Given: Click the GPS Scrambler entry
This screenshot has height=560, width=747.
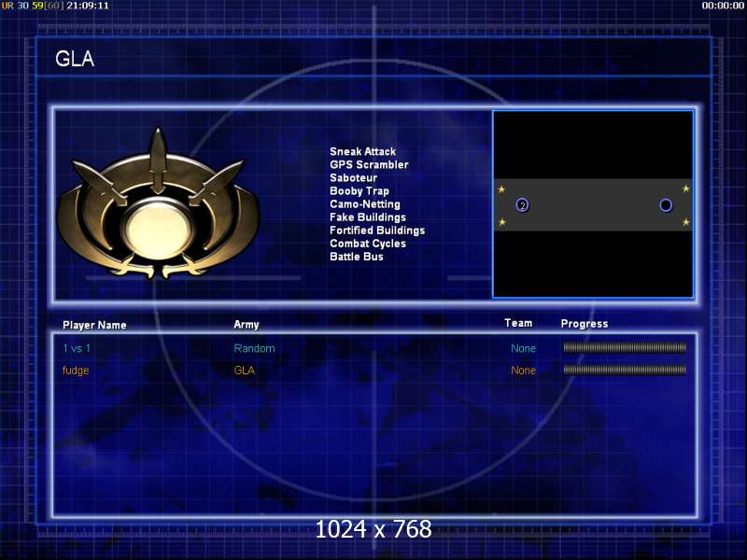Looking at the screenshot, I should tap(369, 165).
